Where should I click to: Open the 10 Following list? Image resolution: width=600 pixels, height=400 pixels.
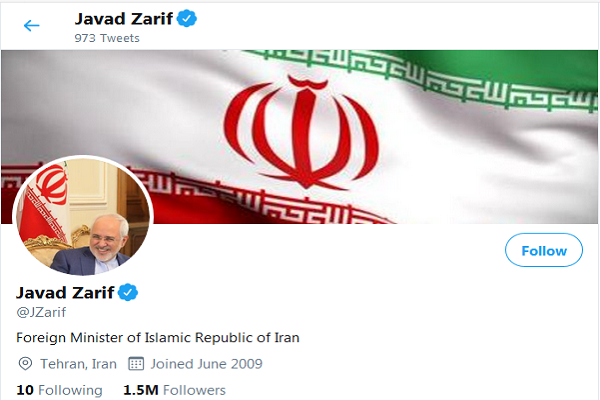pyautogui.click(x=59, y=390)
